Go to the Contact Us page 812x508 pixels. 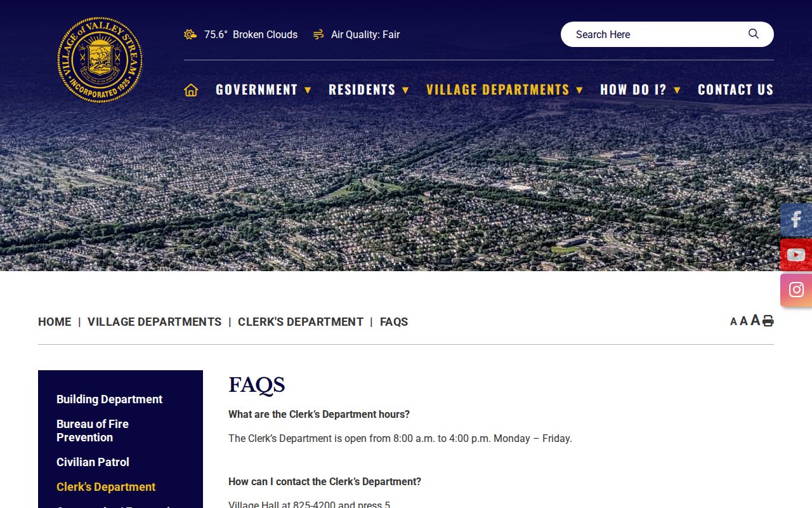(x=736, y=90)
